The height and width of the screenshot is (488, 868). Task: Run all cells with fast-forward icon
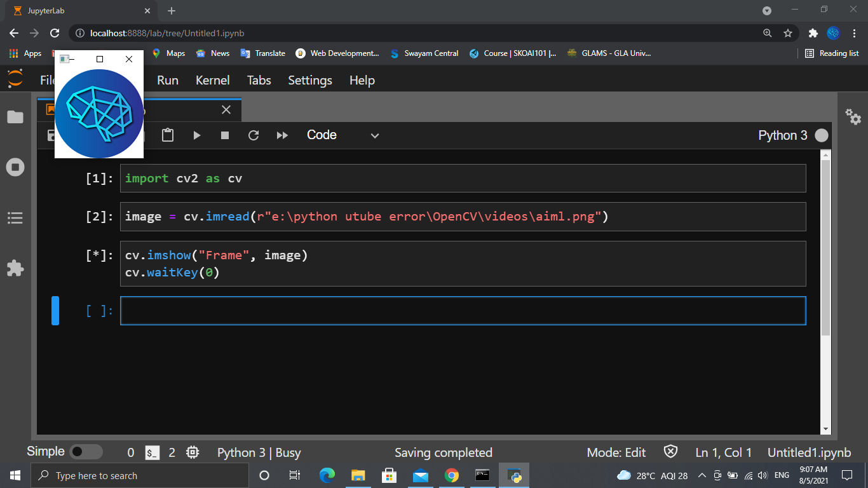tap(282, 135)
